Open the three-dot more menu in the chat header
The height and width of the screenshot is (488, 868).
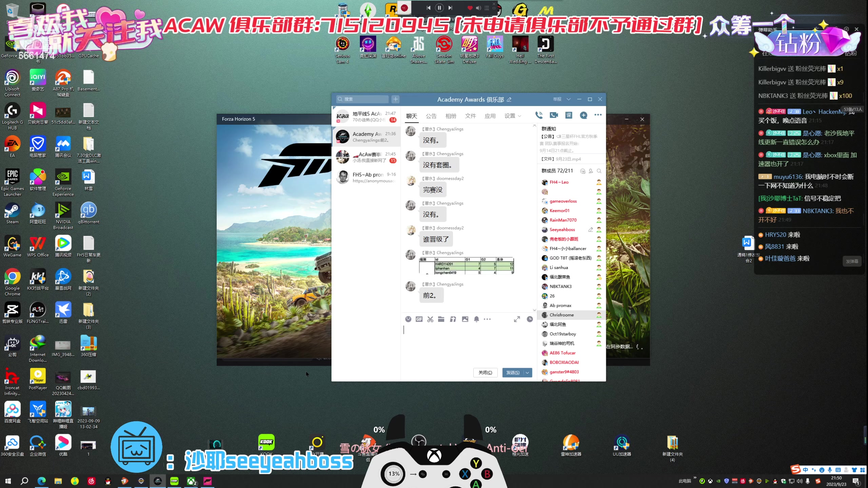point(598,115)
